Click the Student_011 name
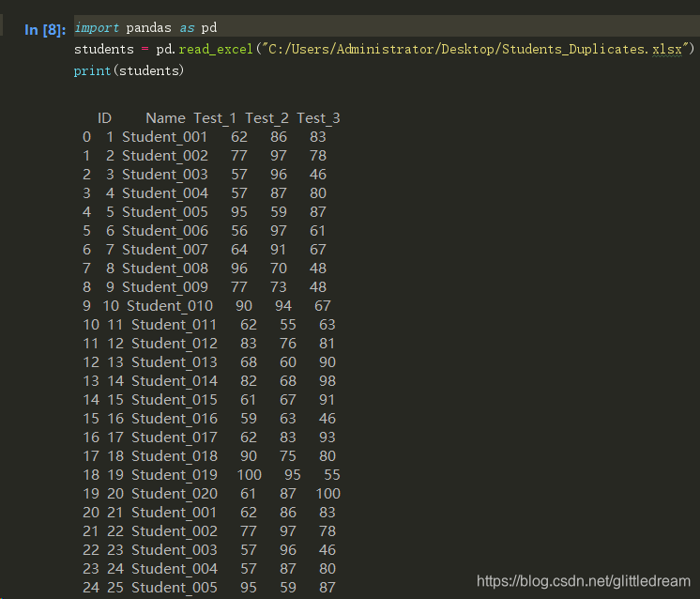The image size is (700, 599). (175, 324)
